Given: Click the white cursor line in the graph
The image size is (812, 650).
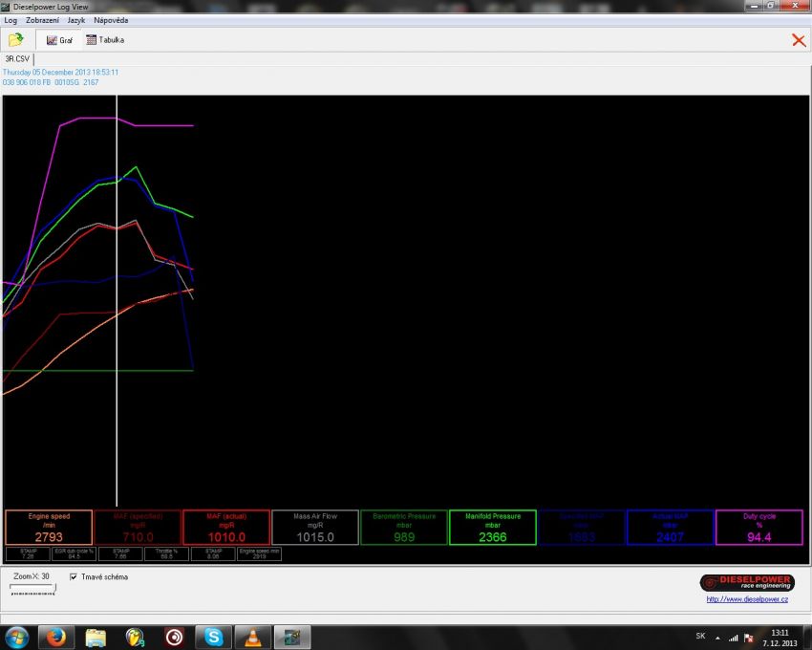Looking at the screenshot, I should point(117,301).
